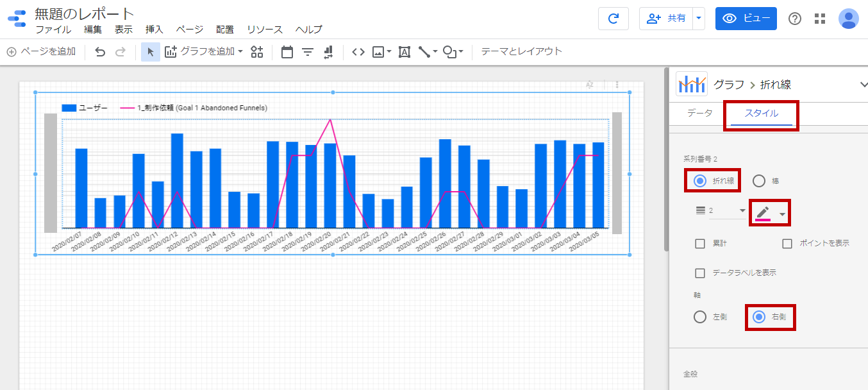This screenshot has width=868, height=390.
Task: Open the Google apps grid icon
Action: 820,19
